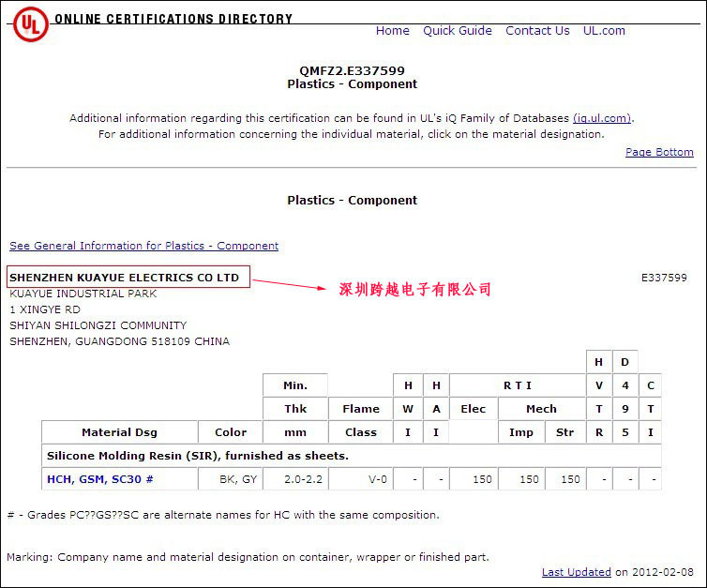The height and width of the screenshot is (588, 707).
Task: Click the Marking note about company name
Action: click(248, 557)
